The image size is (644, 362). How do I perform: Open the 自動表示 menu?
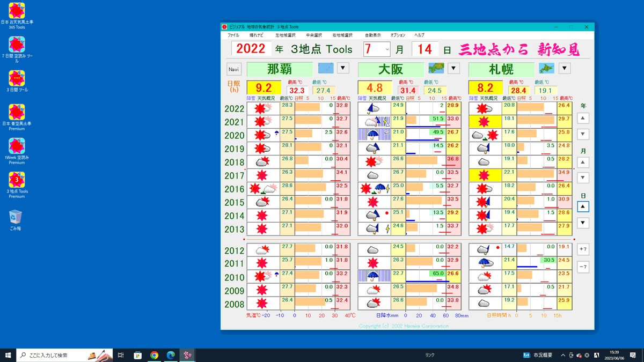coord(372,35)
